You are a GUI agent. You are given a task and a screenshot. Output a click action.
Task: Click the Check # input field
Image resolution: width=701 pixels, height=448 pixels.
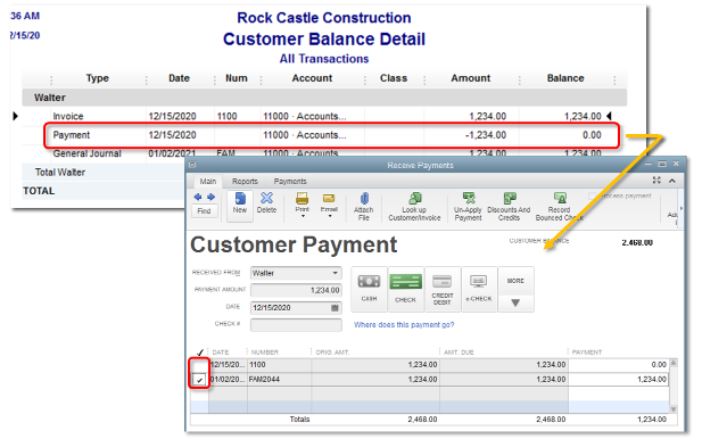(296, 325)
